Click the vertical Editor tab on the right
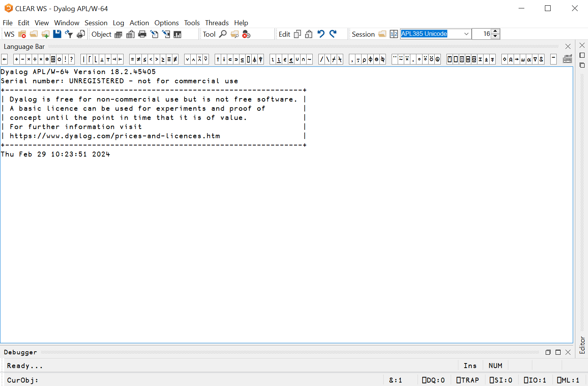 click(x=582, y=345)
